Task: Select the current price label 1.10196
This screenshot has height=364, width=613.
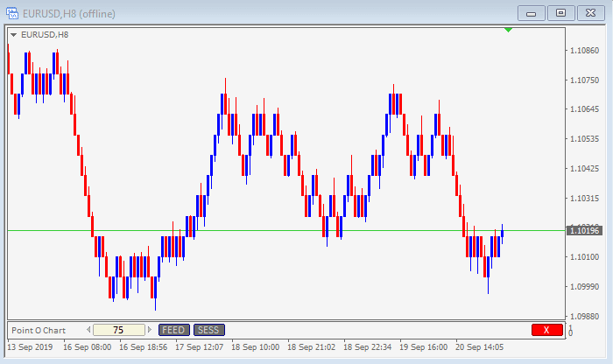Action: 584,231
